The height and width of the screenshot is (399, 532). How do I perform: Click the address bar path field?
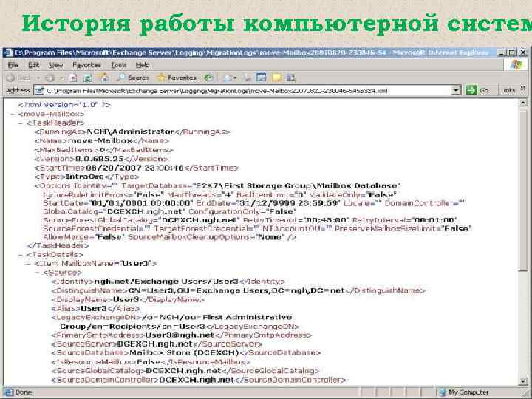tap(248, 91)
